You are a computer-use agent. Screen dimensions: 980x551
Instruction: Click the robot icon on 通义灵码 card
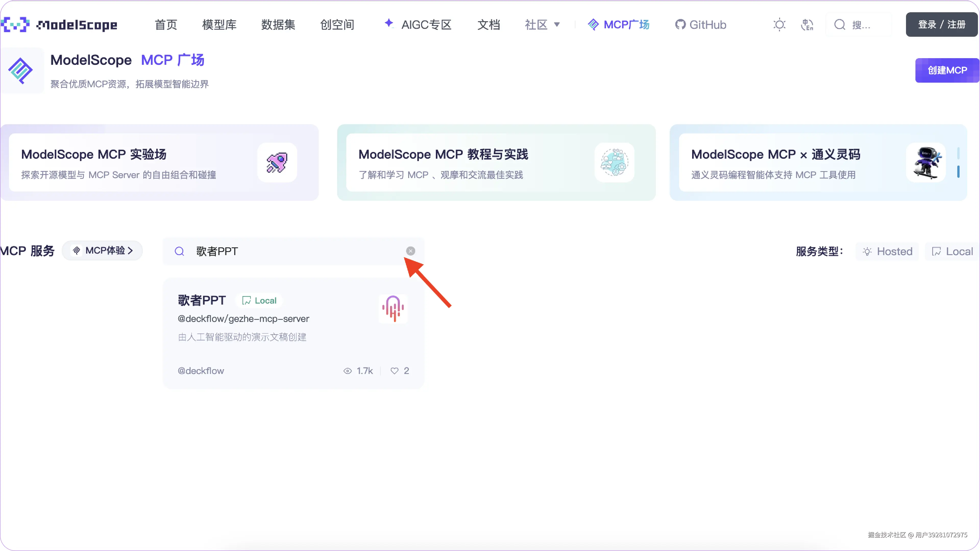click(926, 163)
